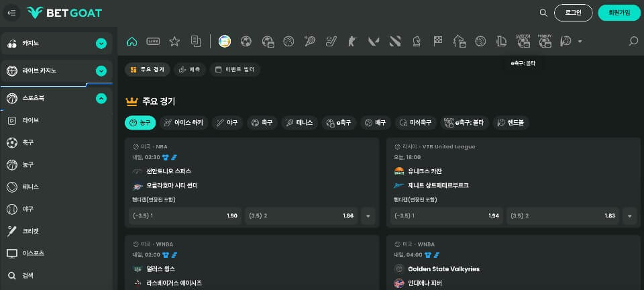Open 라이브 in the sidebar
The image size is (644, 290).
click(56, 121)
